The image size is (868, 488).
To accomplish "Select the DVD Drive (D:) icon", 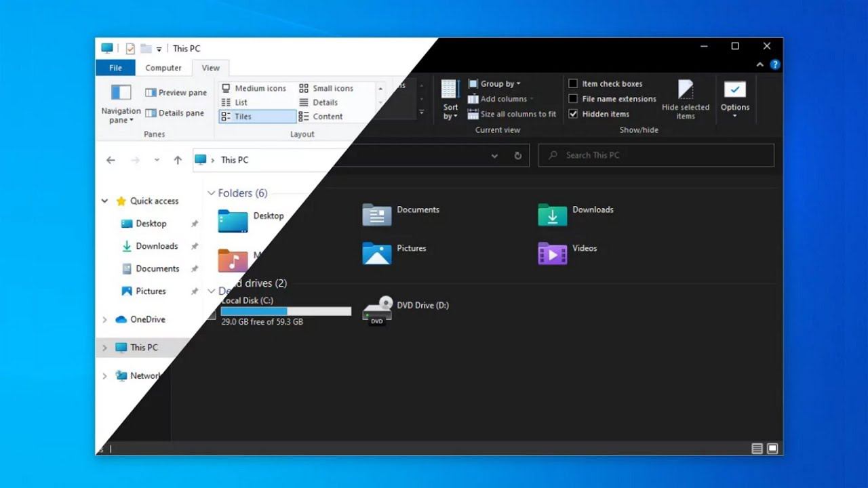I will click(x=377, y=311).
